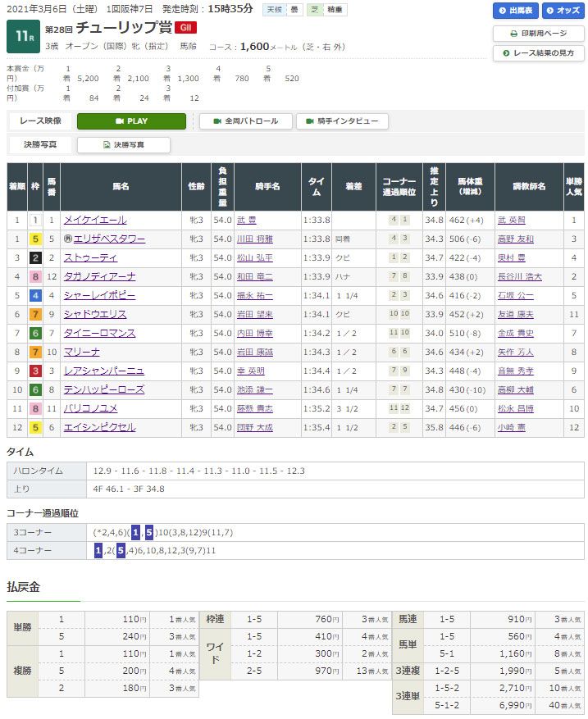
Task: Click the 印刷用ページ print button
Action: tap(538, 34)
